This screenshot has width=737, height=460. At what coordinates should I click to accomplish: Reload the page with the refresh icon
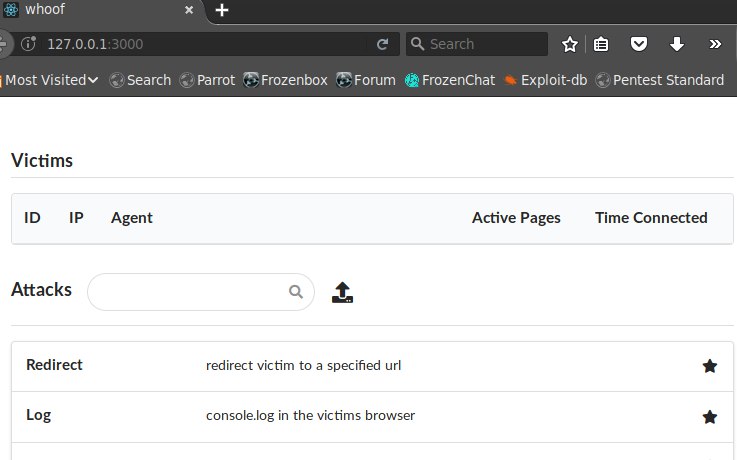point(383,44)
